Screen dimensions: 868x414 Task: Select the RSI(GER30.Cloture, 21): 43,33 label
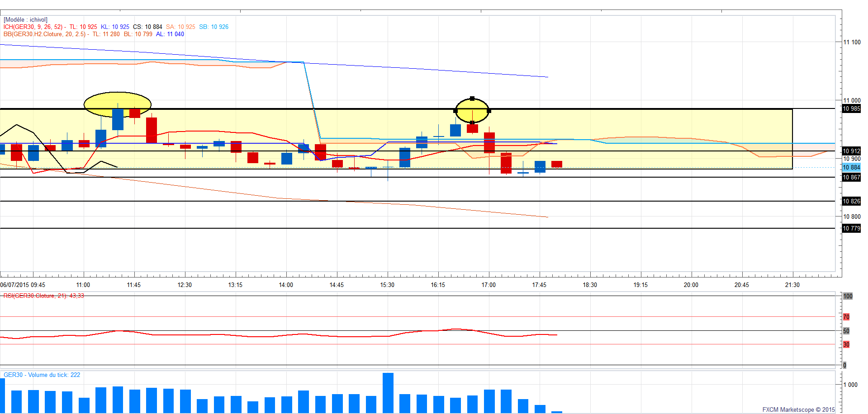44,296
